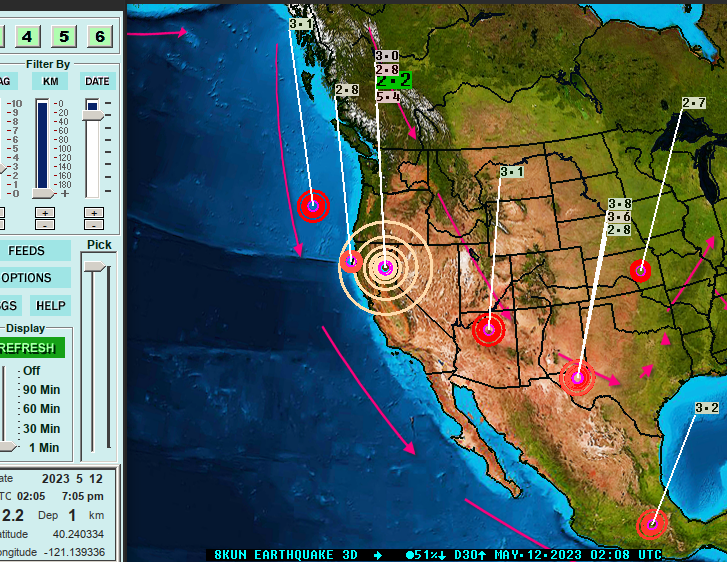The image size is (727, 562).
Task: Click the green number 5 button
Action: pyautogui.click(x=64, y=37)
